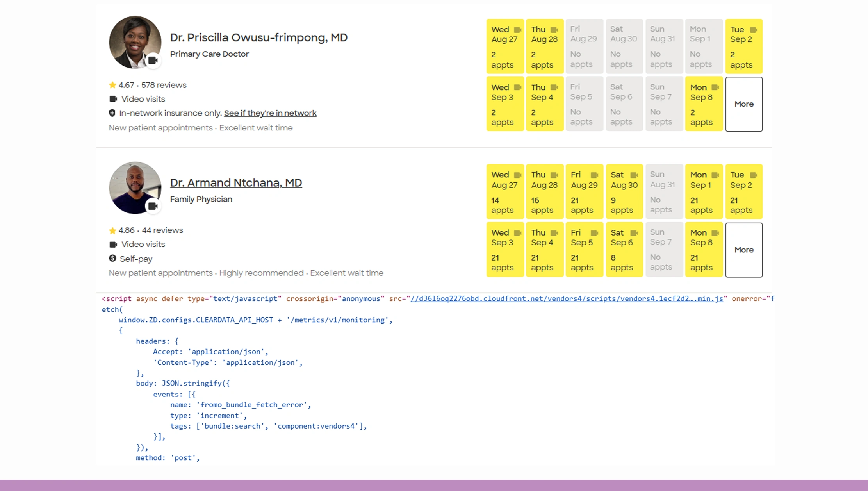868x491 pixels.
Task: Expand More availability for Dr. Ntchana
Action: (743, 250)
